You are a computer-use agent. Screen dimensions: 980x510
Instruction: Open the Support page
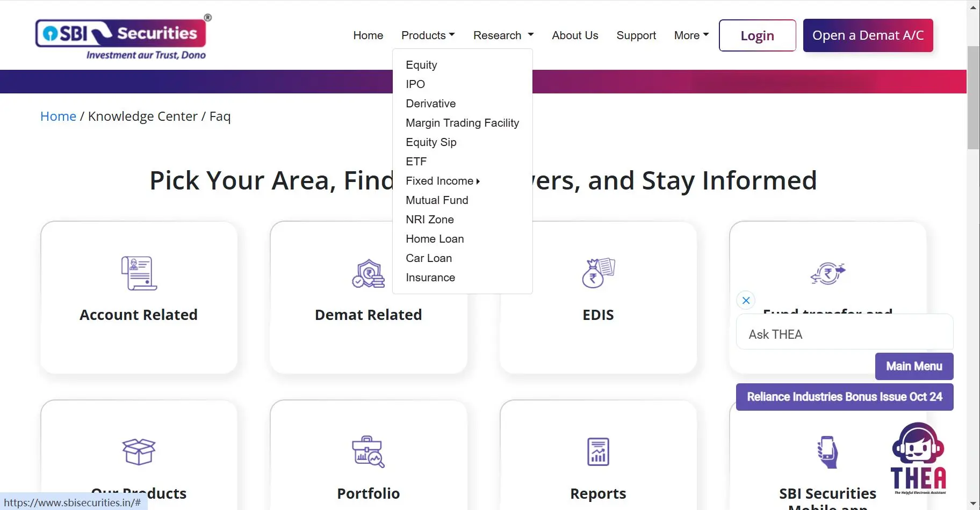pyautogui.click(x=636, y=35)
